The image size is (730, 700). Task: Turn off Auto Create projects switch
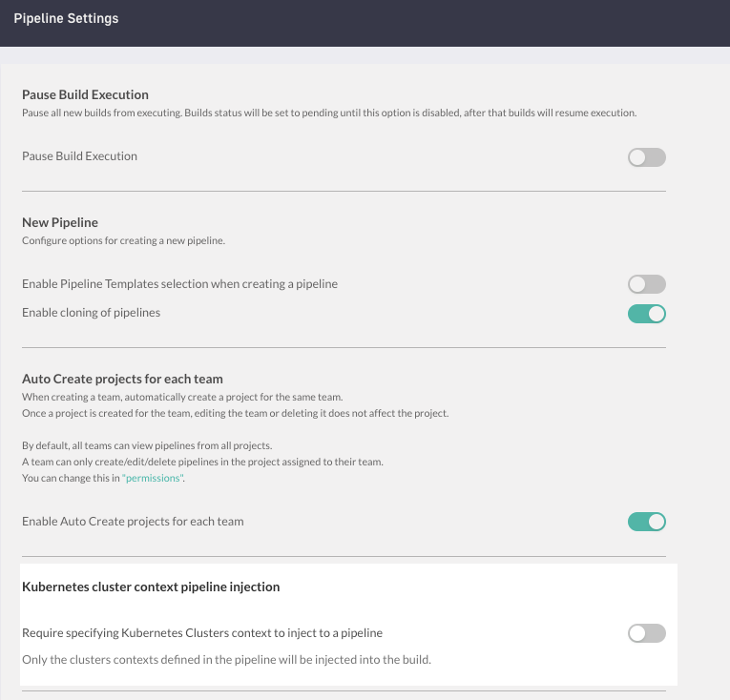coord(646,522)
